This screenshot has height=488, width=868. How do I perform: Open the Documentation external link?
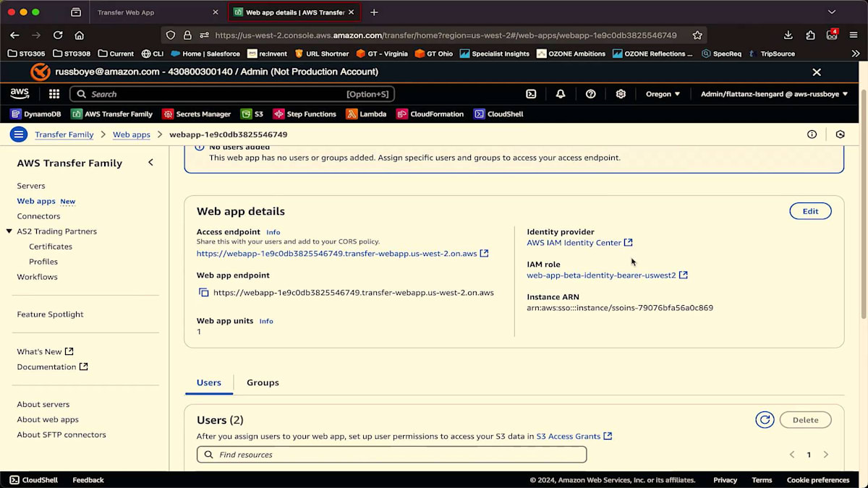(x=52, y=367)
